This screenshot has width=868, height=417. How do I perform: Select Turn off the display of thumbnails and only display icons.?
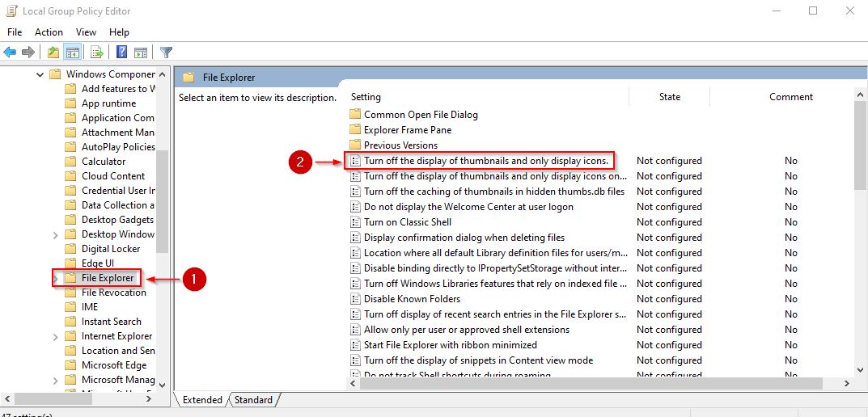point(486,161)
